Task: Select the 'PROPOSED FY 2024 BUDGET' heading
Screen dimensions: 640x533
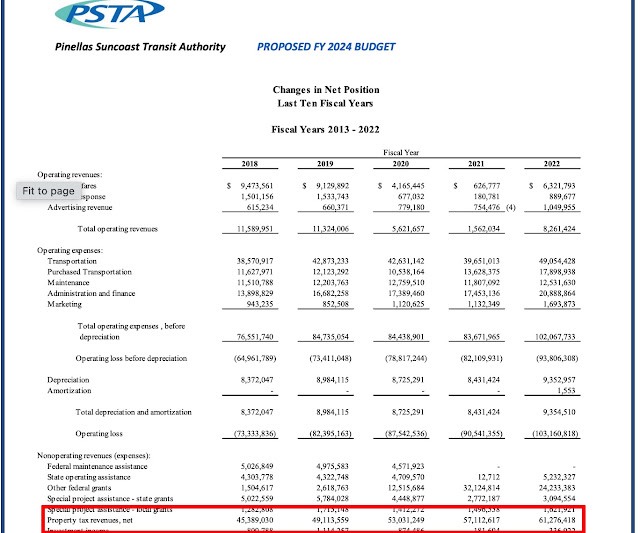Action: click(326, 47)
